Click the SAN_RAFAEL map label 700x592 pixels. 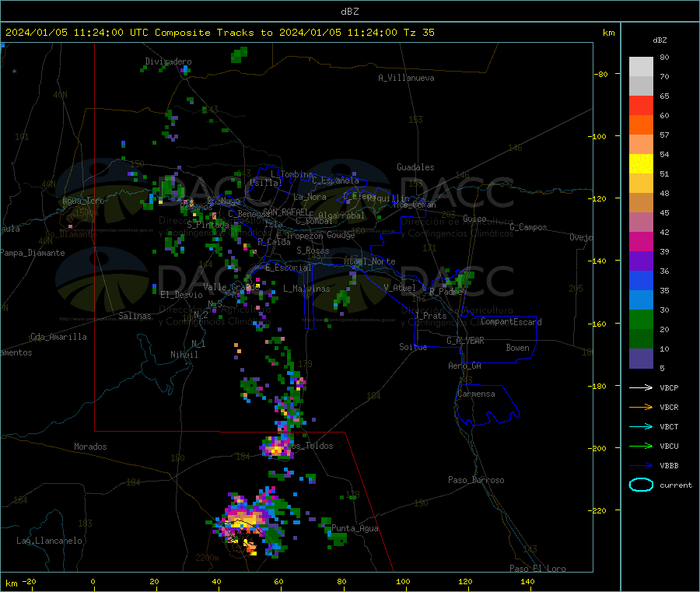[285, 212]
